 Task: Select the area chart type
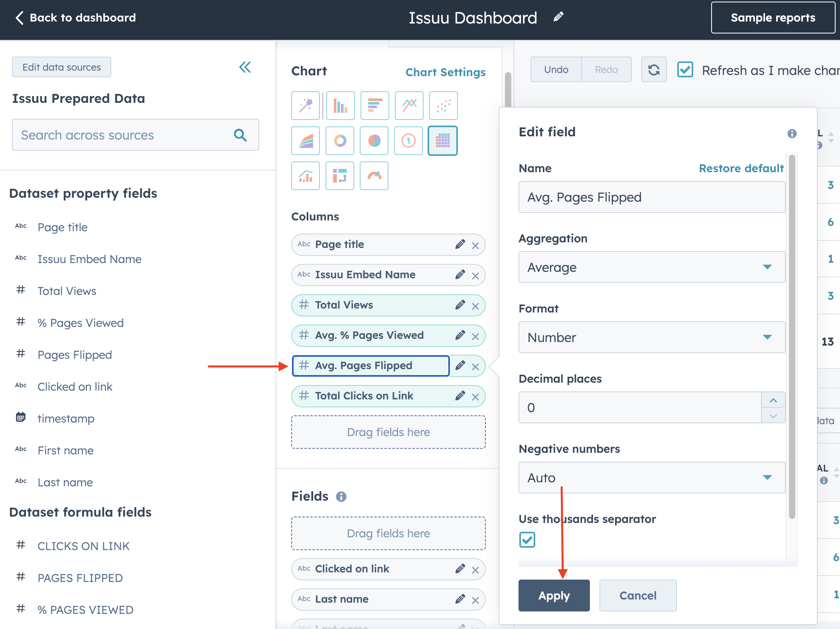306,141
